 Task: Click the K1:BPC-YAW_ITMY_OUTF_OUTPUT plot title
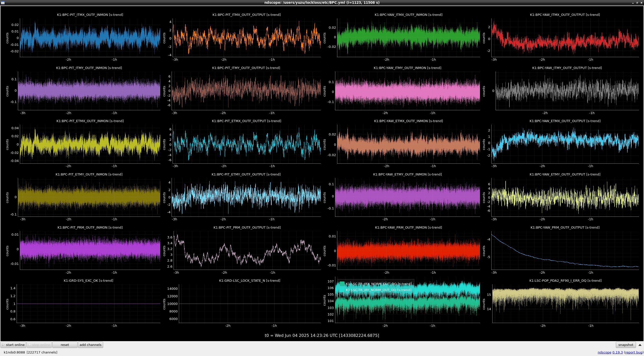[567, 68]
